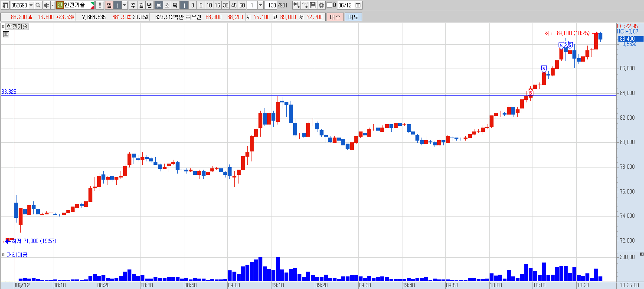The width and height of the screenshot is (644, 289).
Task: Click the speaker sound icon
Action: pyautogui.click(x=46, y=5)
